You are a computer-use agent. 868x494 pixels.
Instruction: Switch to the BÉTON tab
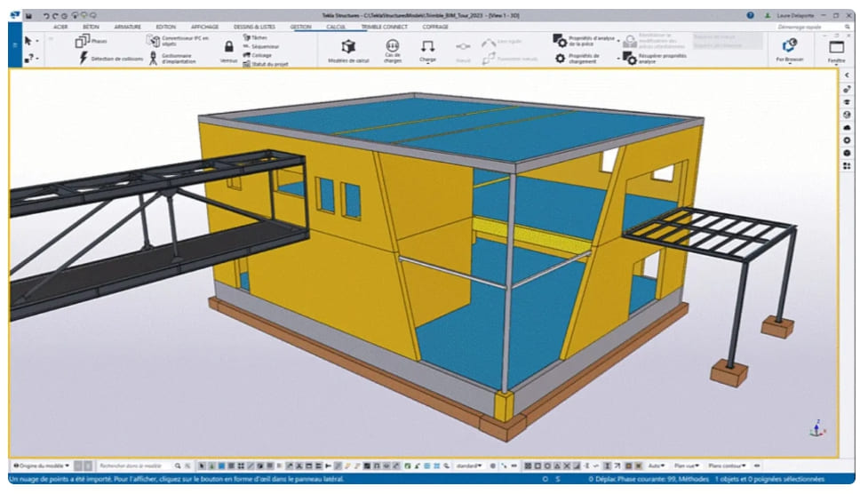(x=91, y=27)
